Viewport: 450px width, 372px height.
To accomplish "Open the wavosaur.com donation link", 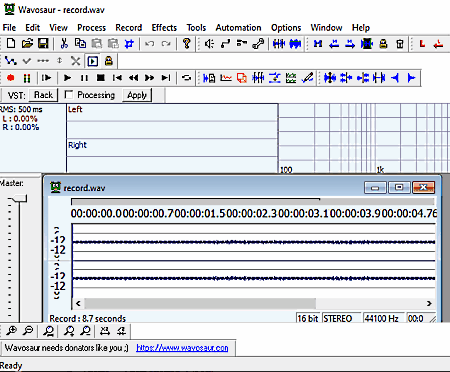I will click(x=182, y=348).
